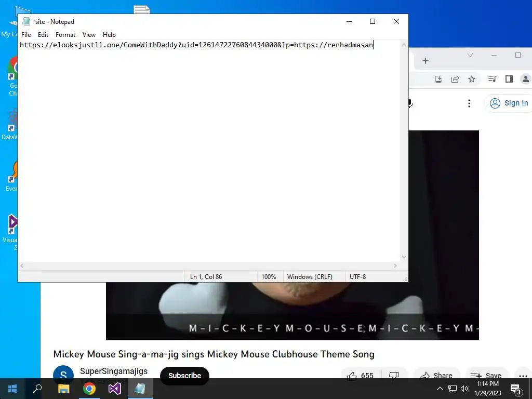
Task: Open Windows taskbar search
Action: (x=37, y=389)
